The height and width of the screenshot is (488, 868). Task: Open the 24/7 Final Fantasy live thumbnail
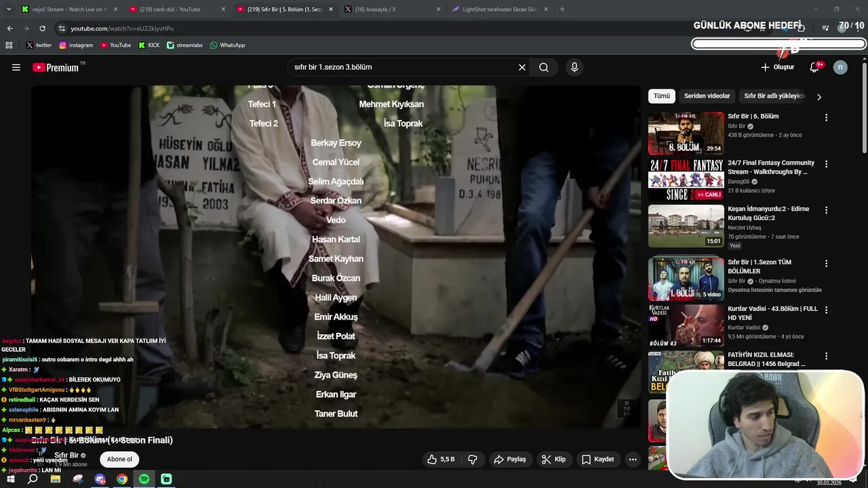(686, 180)
